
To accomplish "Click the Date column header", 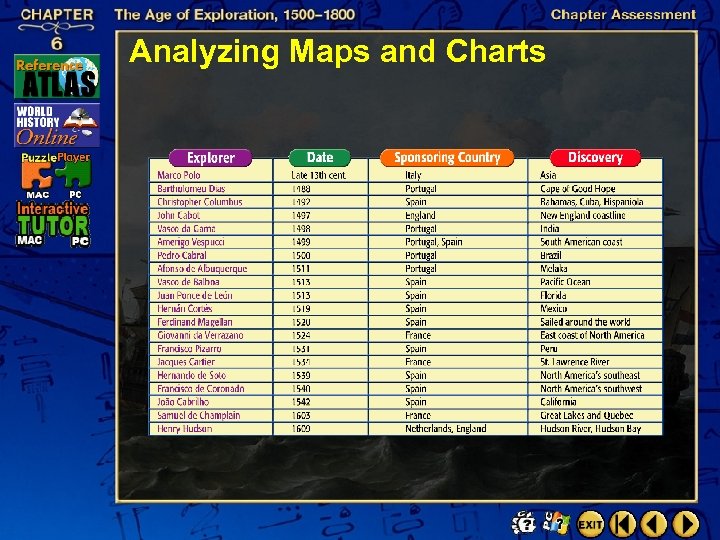I will 320,158.
